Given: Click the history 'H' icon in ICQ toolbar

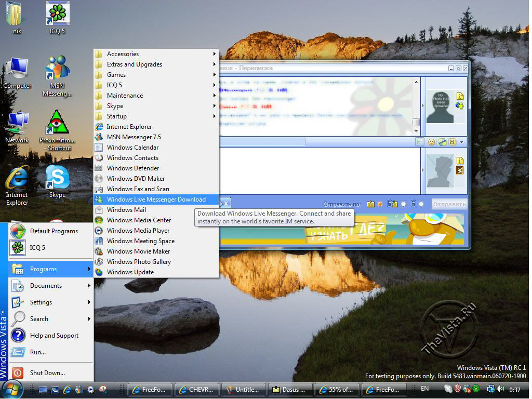Looking at the screenshot, I should tap(452, 142).
